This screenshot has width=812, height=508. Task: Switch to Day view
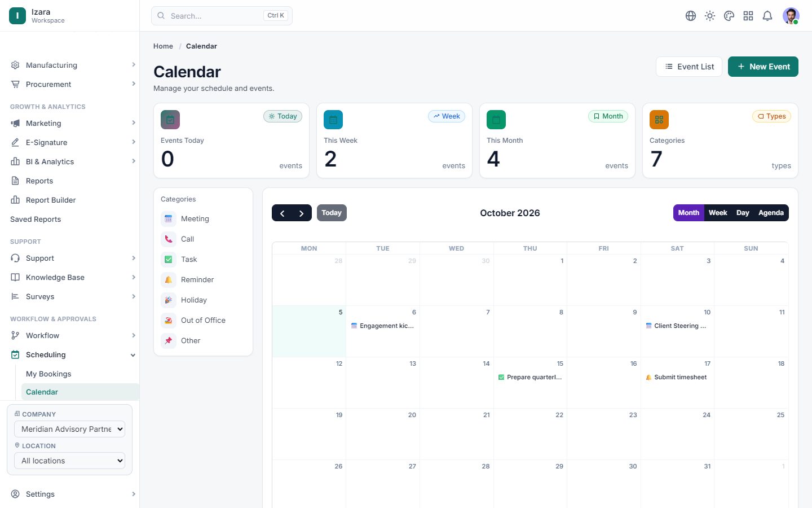(743, 213)
